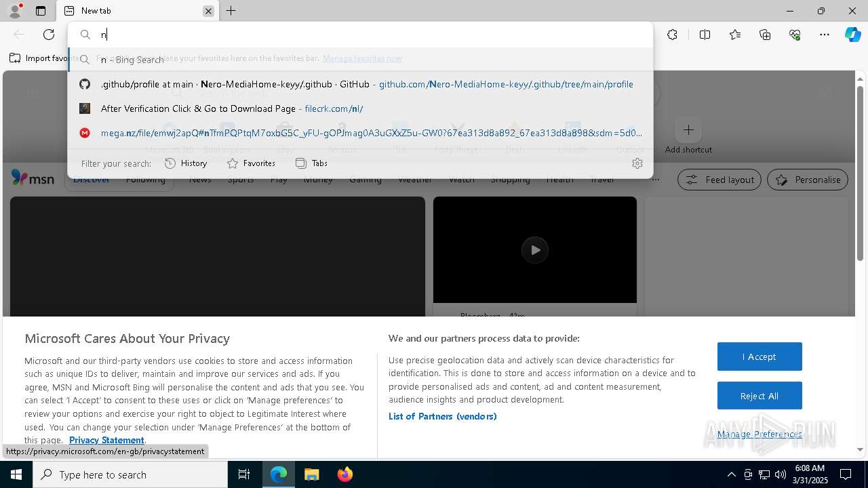Toggle Split screen icon

(x=705, y=35)
